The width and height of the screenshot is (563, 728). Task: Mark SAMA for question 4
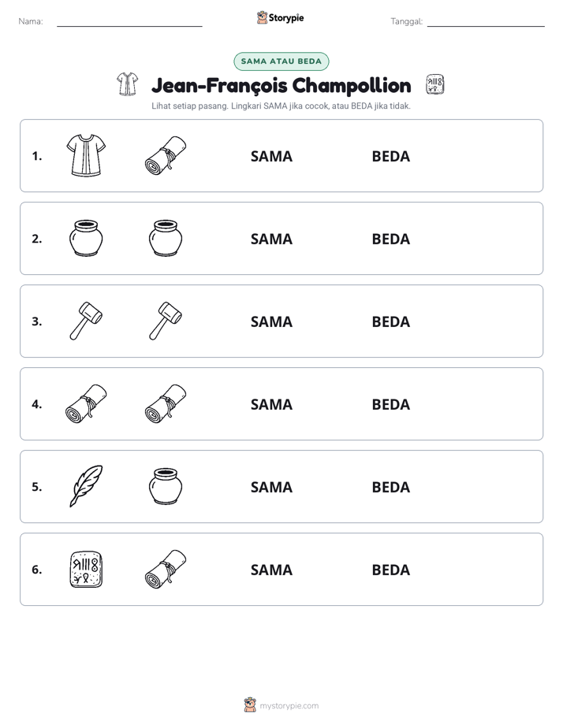coord(271,404)
